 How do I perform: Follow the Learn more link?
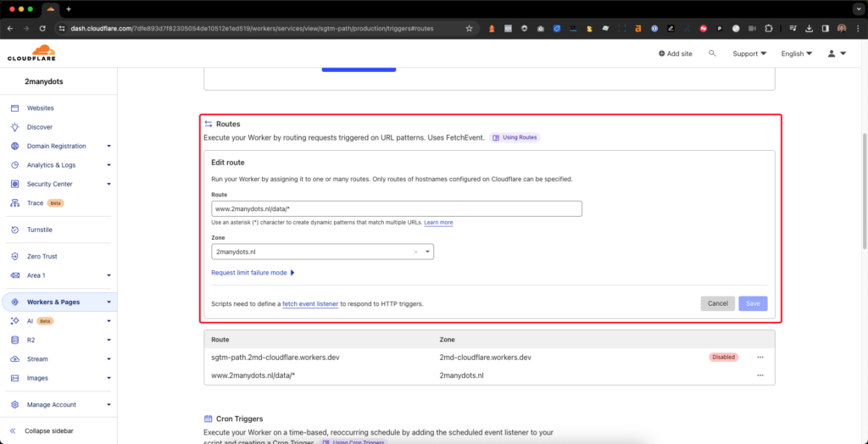tap(438, 223)
